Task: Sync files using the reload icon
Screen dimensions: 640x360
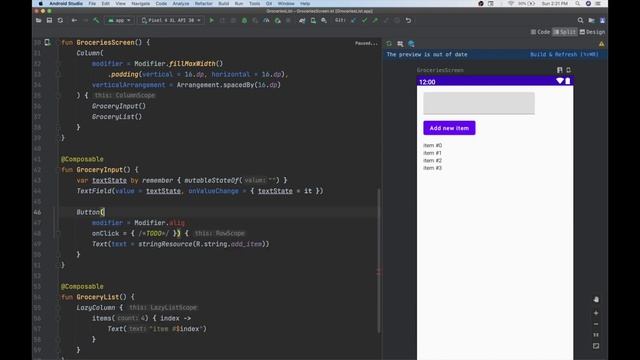Action: pyautogui.click(x=60, y=20)
